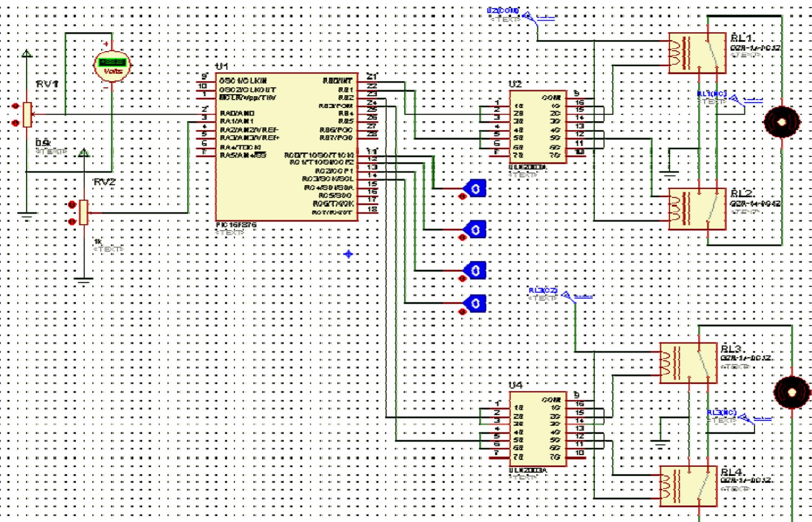Select the ground symbol below potentiometer RV2

point(83,279)
